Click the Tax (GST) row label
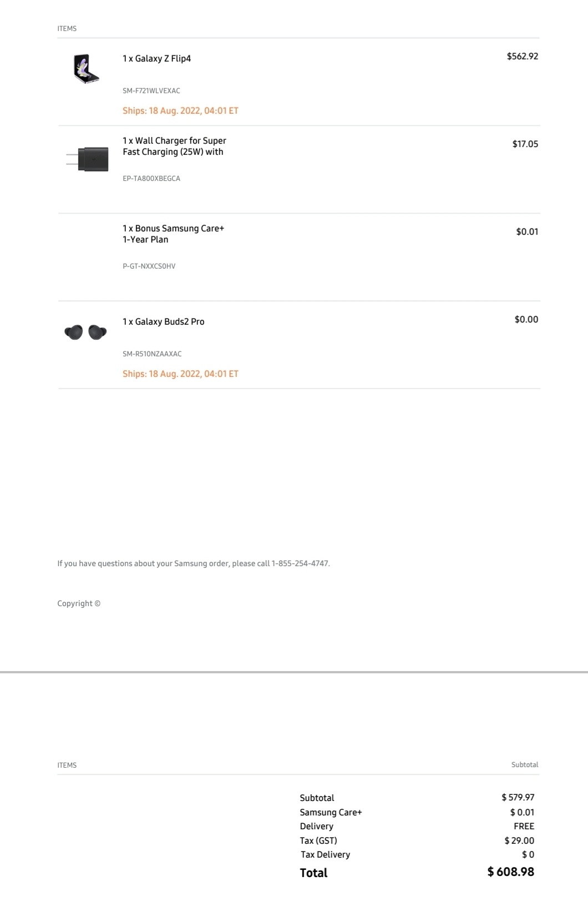Viewport: 588px width, 922px height. coord(318,840)
